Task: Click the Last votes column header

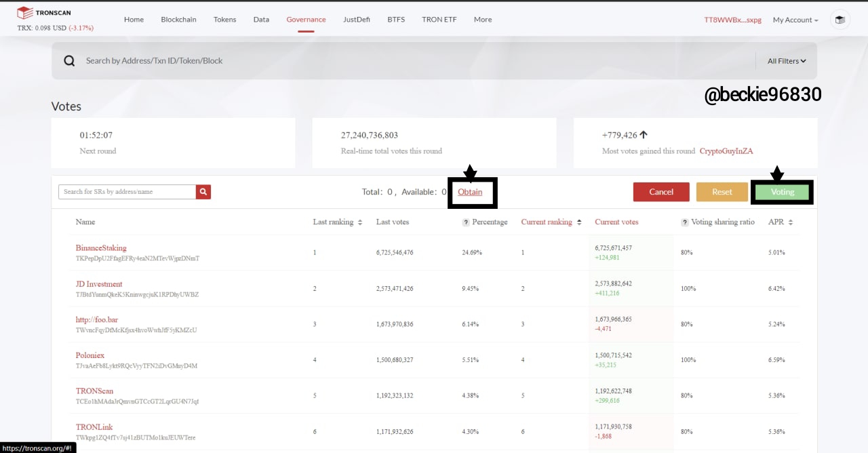Action: pyautogui.click(x=393, y=222)
